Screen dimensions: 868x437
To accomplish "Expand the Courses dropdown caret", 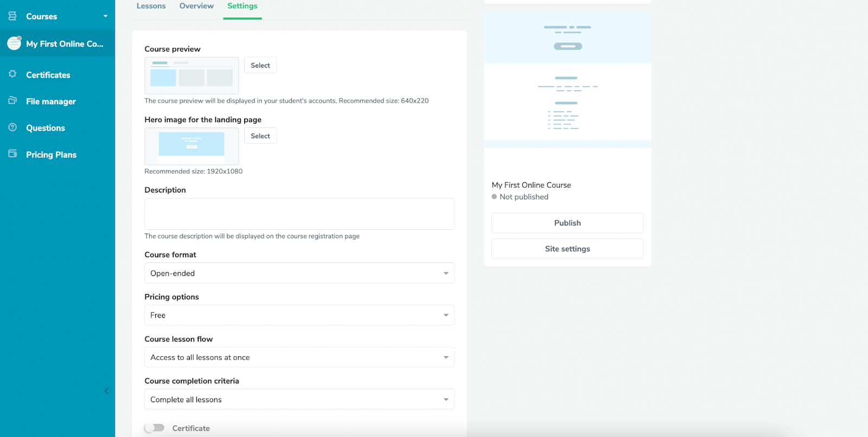I will pos(105,16).
